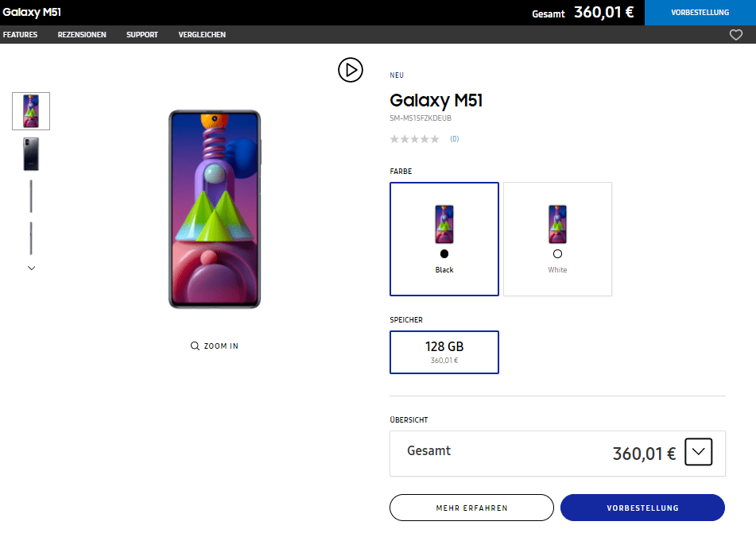Show the first side profile thumbnail

click(x=31, y=196)
